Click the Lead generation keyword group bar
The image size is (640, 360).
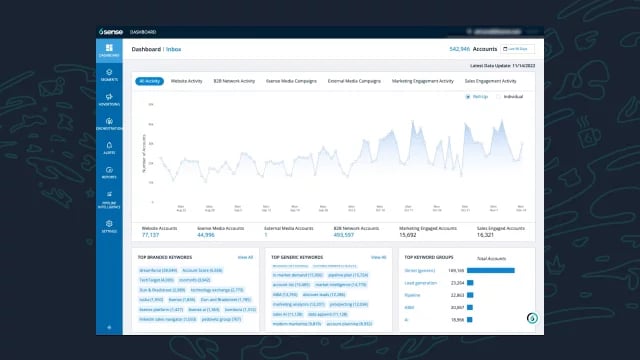pos(470,282)
